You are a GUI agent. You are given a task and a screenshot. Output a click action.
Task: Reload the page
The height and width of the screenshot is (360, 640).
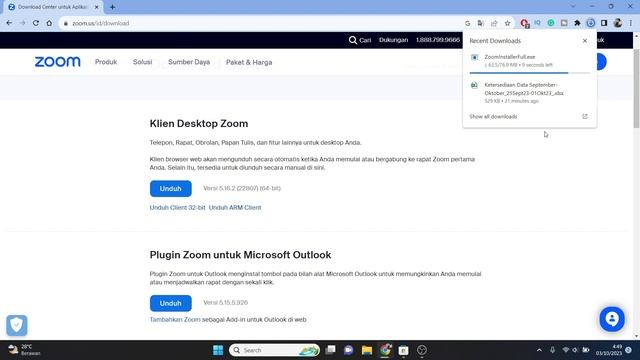(36, 23)
